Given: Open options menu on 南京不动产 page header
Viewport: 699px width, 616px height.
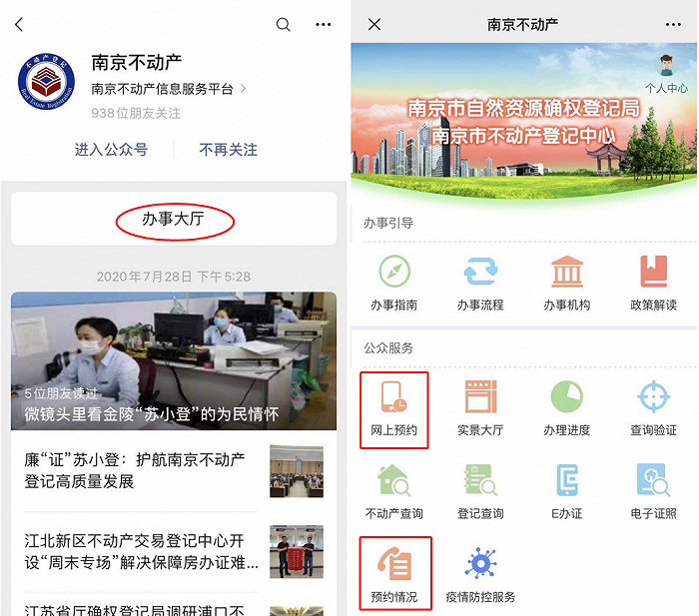Looking at the screenshot, I should click(673, 25).
